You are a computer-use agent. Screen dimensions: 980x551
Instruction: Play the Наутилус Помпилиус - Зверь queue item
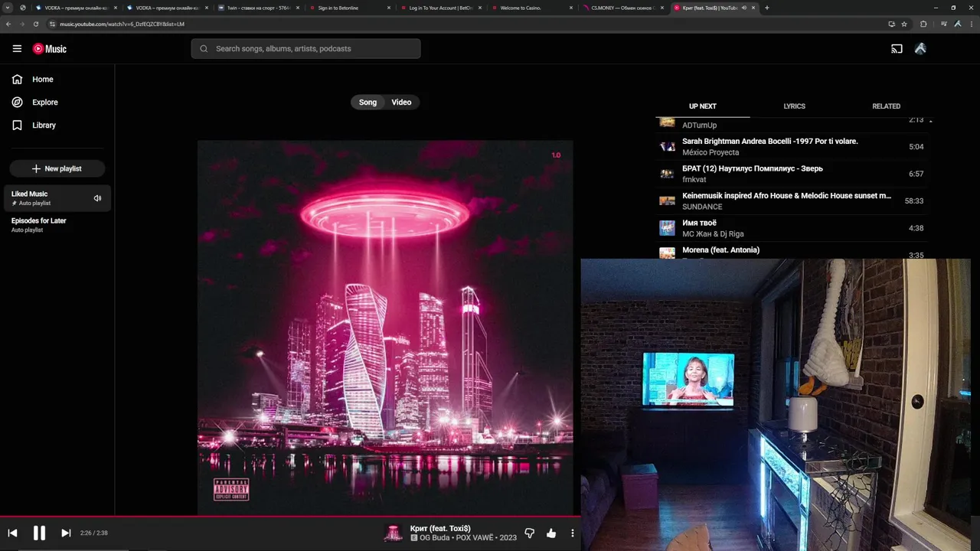(792, 174)
